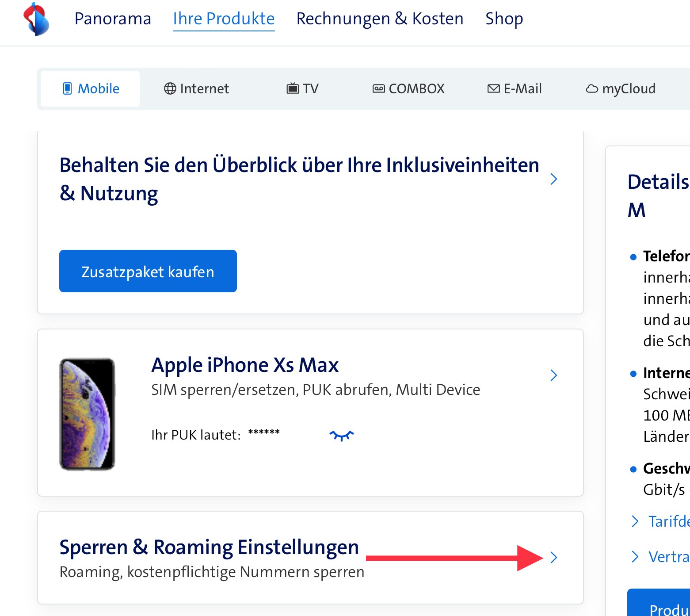The image size is (690, 616).
Task: Click Zusatzpaket kaufen button
Action: (148, 271)
